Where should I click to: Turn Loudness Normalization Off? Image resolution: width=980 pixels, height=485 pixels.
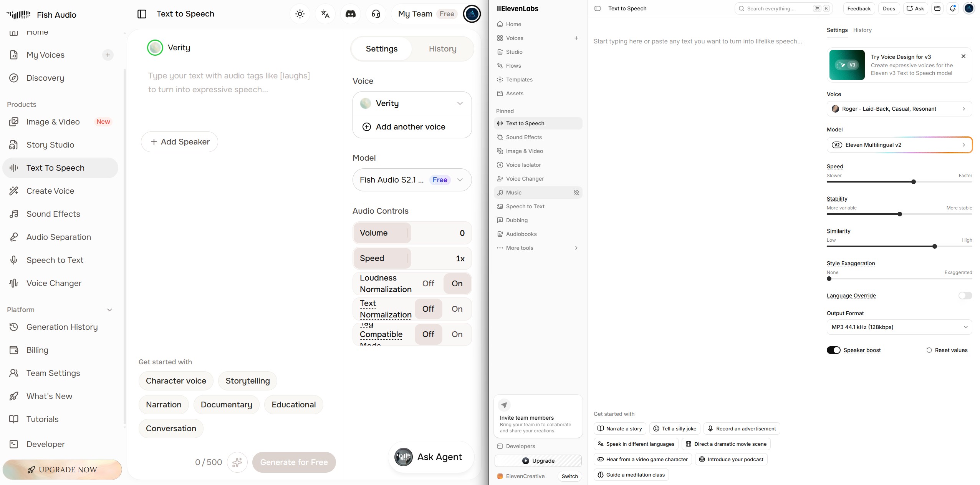[x=428, y=284]
